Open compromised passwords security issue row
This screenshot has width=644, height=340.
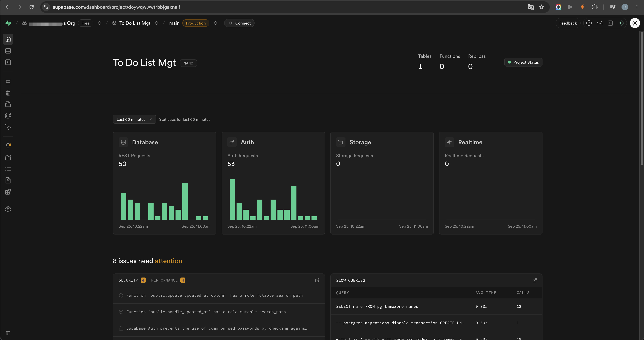pos(219,328)
